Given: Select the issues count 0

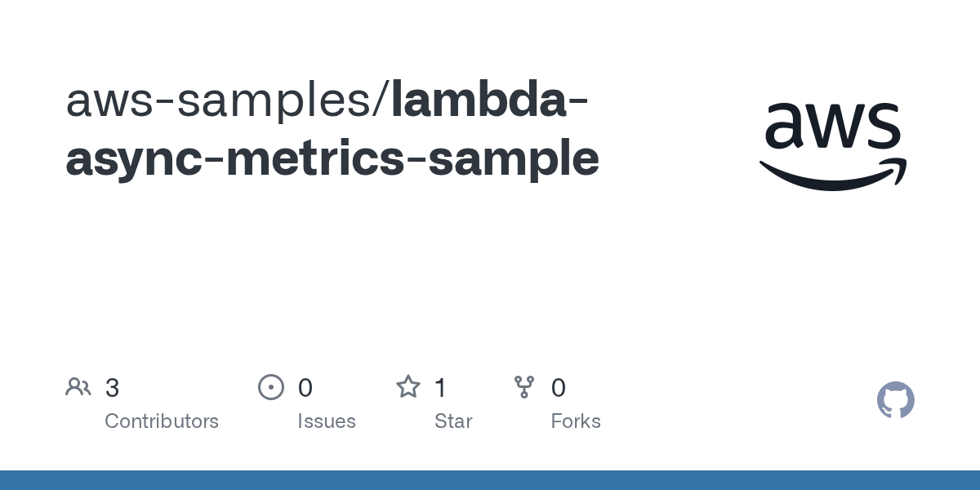Looking at the screenshot, I should tap(305, 388).
